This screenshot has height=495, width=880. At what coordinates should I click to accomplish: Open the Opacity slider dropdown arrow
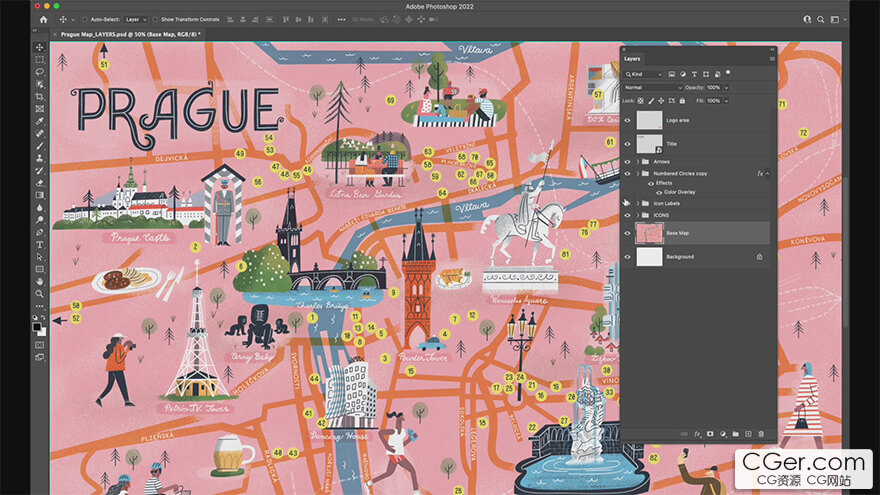[726, 88]
